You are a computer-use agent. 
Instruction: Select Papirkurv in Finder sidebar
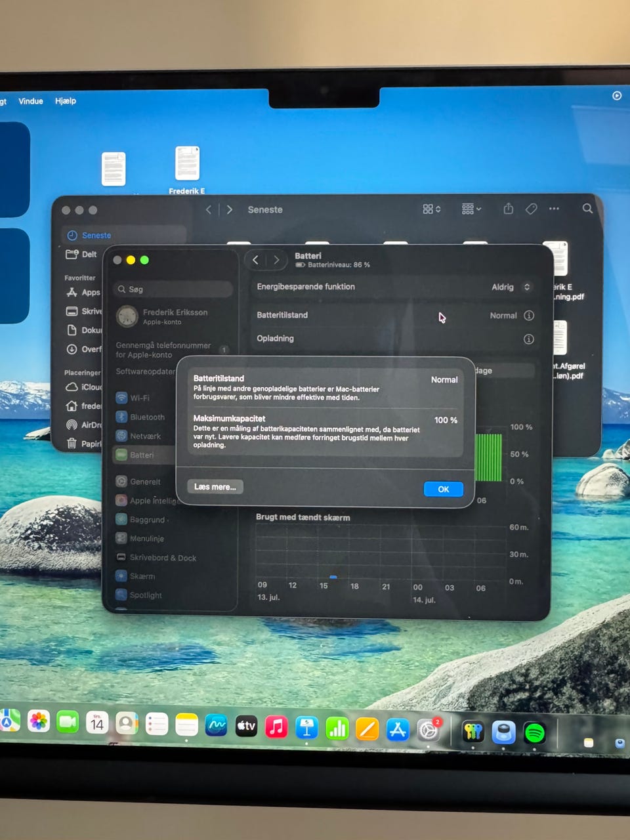(83, 444)
